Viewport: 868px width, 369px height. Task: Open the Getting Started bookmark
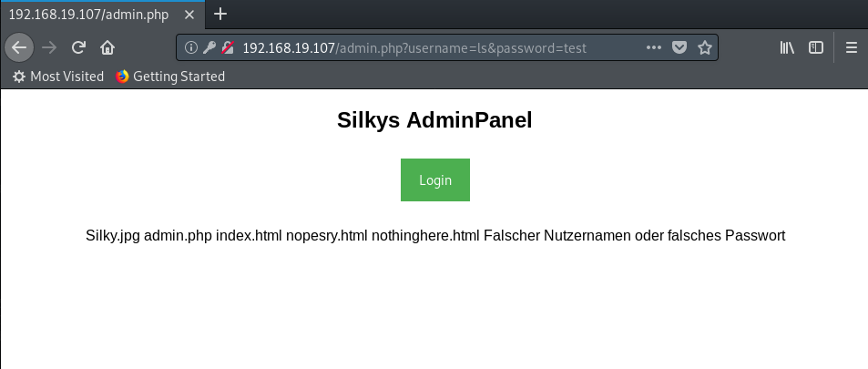point(170,77)
